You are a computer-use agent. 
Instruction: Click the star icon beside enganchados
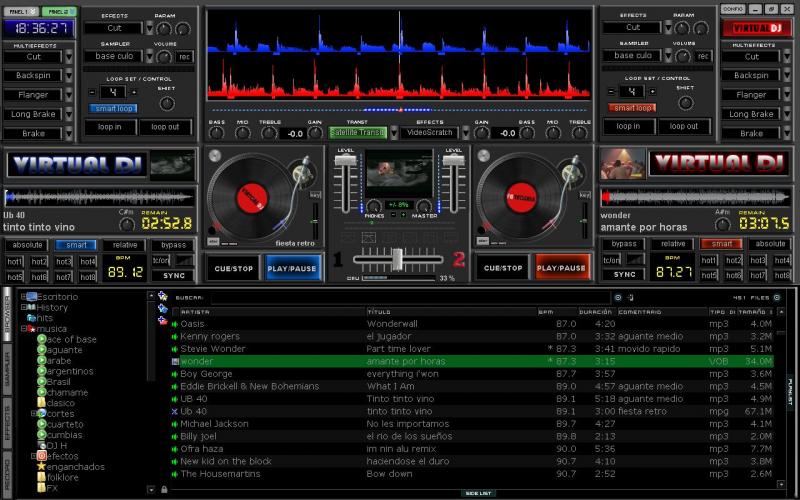[x=42, y=466]
